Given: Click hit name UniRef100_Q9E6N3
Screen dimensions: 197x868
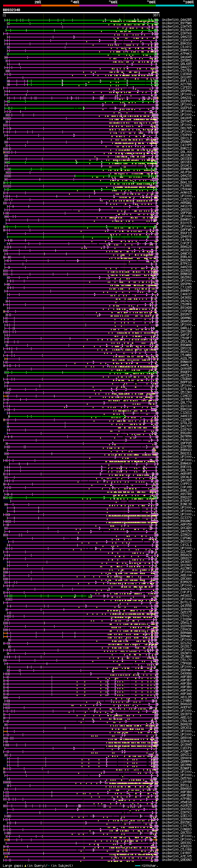Looking at the screenshot, I should (x=177, y=860).
